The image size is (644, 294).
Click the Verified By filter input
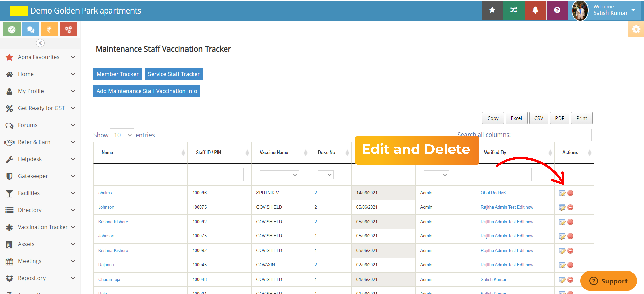508,175
